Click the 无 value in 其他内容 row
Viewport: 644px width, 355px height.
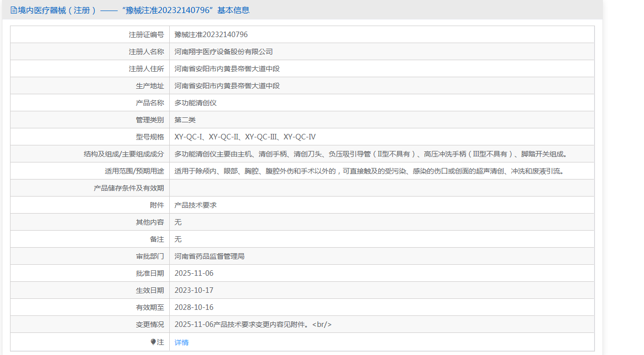pos(178,222)
